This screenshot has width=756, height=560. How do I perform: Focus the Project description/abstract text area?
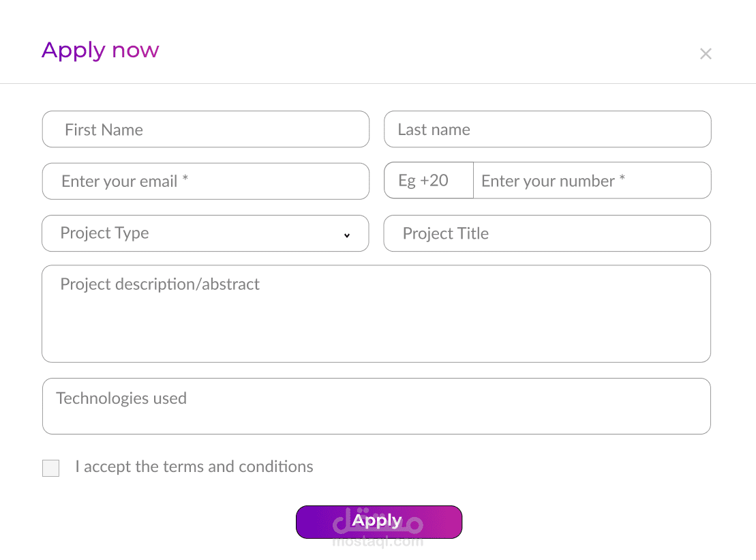coord(376,314)
